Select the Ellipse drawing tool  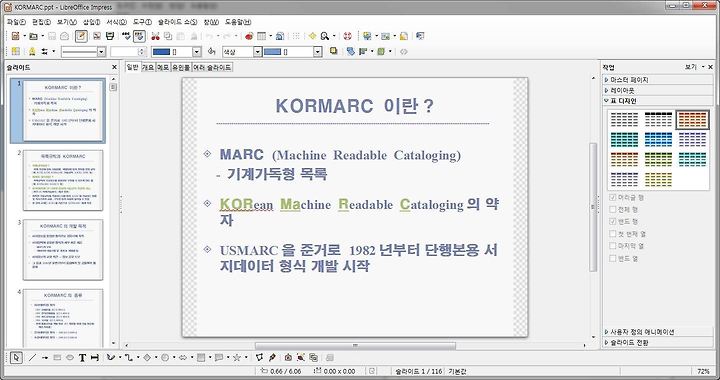pyautogui.click(x=70, y=358)
